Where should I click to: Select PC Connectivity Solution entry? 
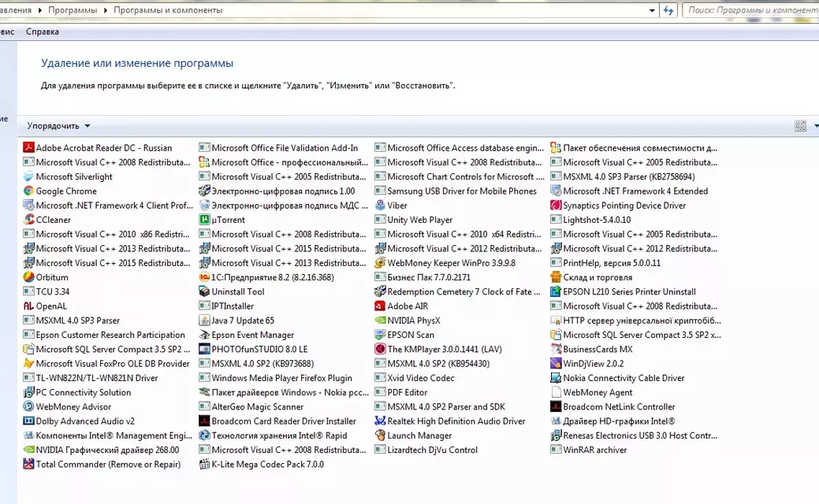77,392
